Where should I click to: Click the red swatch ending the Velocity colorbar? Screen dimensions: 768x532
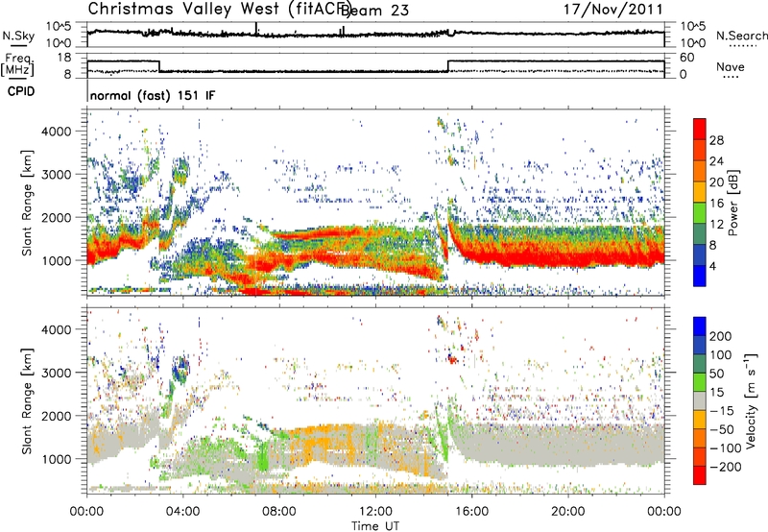[700, 475]
